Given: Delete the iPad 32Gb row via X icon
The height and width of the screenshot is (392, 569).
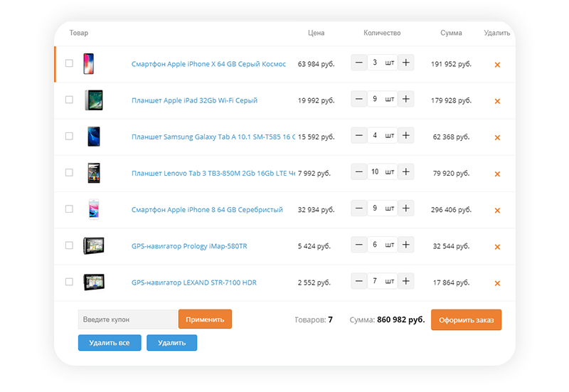Looking at the screenshot, I should pyautogui.click(x=497, y=101).
